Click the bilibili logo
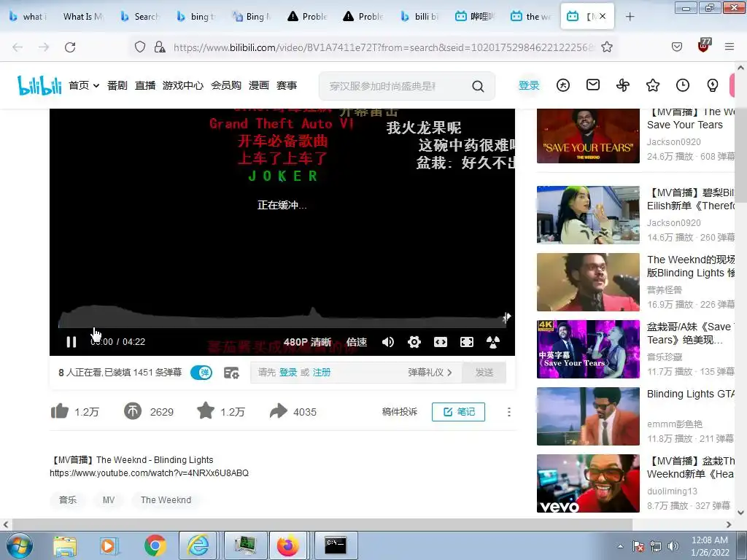747x560 pixels. (x=39, y=85)
